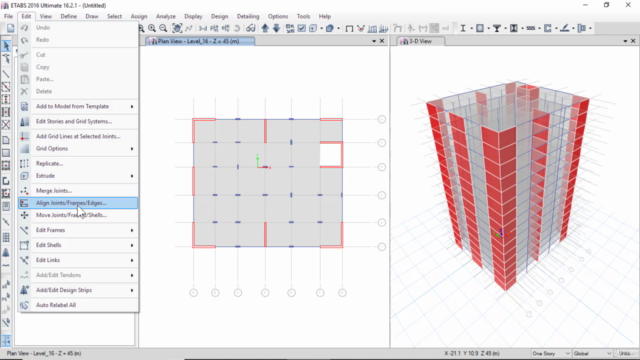Viewport: 640px width, 360px height.
Task: Choose Merge Joints menu item
Action: coord(78,191)
